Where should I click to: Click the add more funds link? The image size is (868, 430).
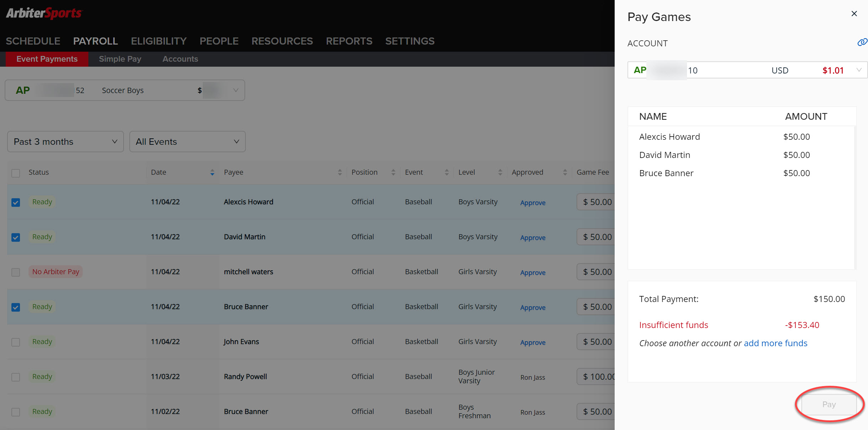[776, 343]
